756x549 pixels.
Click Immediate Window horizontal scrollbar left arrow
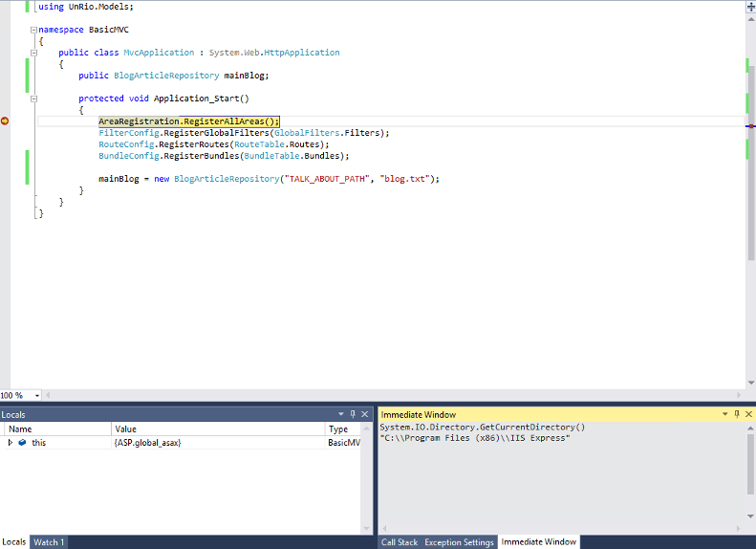click(384, 529)
